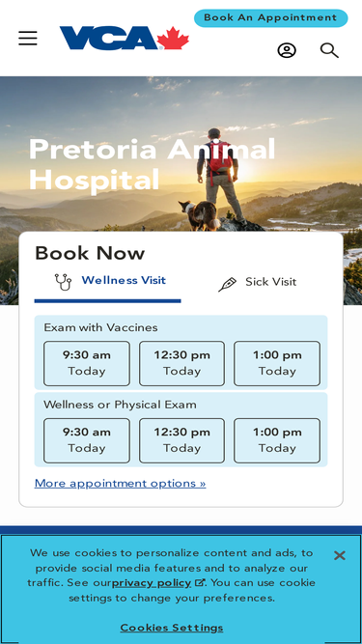Open the hamburger navigation menu
The image size is (362, 644).
pyautogui.click(x=28, y=39)
